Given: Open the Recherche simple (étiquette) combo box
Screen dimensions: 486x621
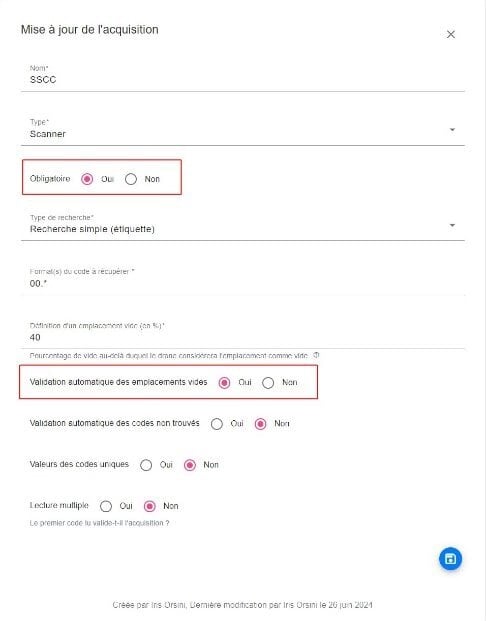Looking at the screenshot, I should 242,227.
